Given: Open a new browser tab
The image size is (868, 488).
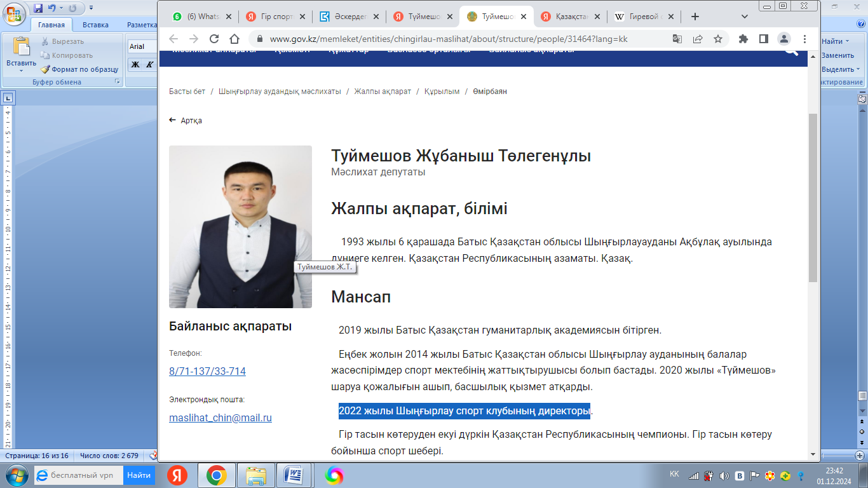Looking at the screenshot, I should 695,17.
